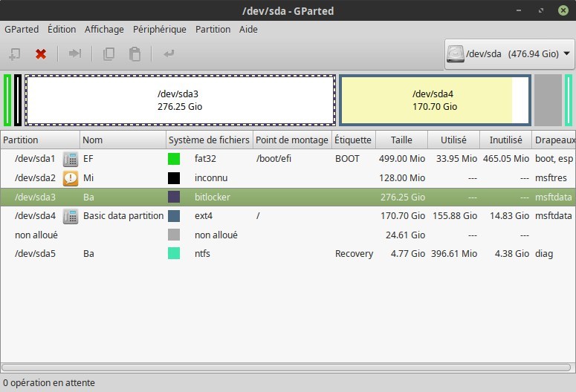Click the Système de fichiers column header

210,140
